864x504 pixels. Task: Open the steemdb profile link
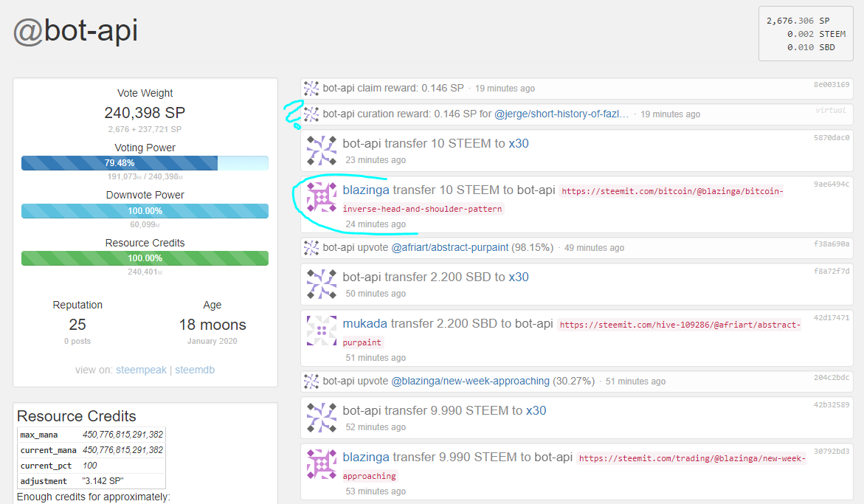(x=195, y=370)
